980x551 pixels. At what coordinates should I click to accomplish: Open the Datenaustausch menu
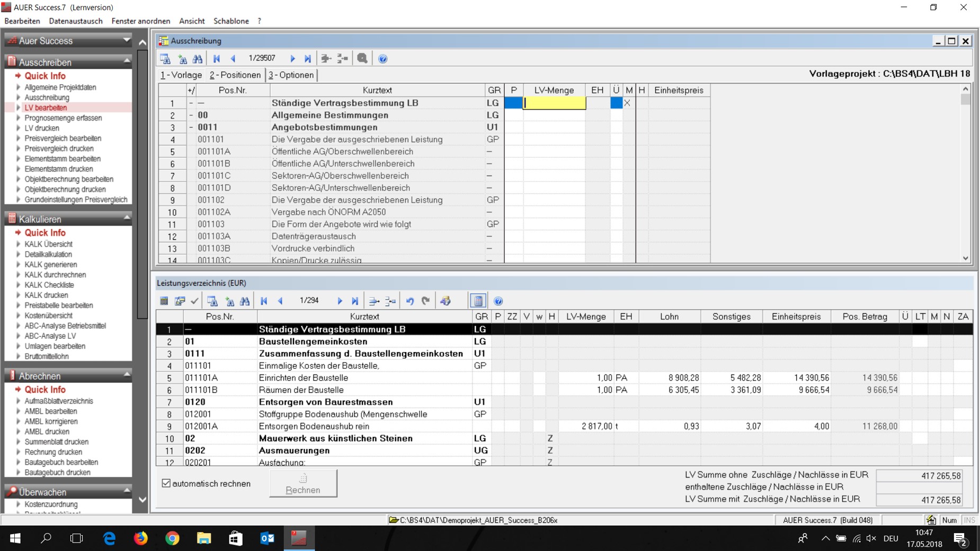pos(76,21)
